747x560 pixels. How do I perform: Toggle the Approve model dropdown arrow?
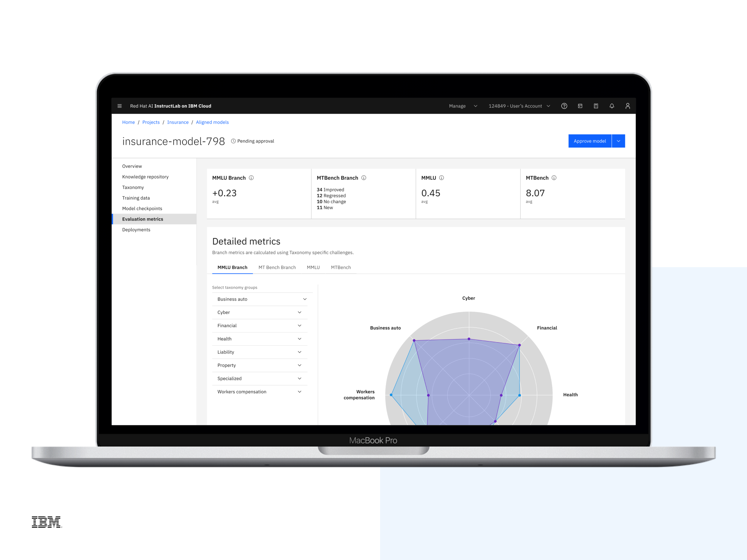point(619,141)
